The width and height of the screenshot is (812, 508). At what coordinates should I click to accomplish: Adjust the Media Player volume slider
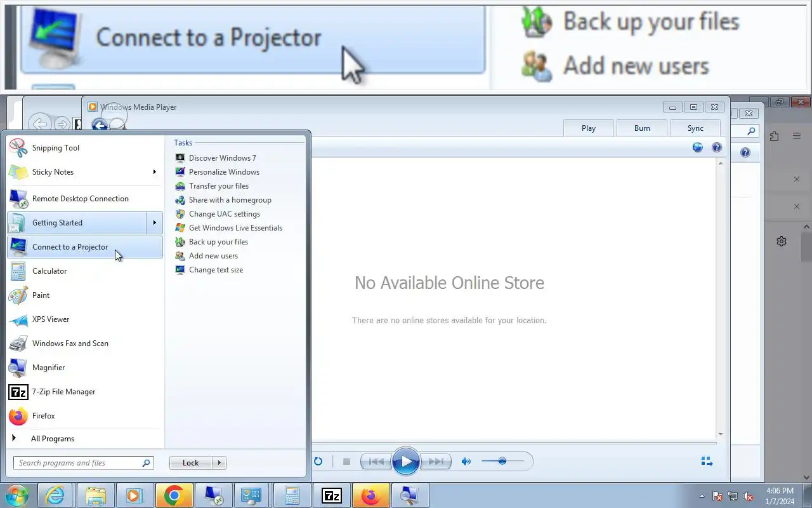click(502, 461)
